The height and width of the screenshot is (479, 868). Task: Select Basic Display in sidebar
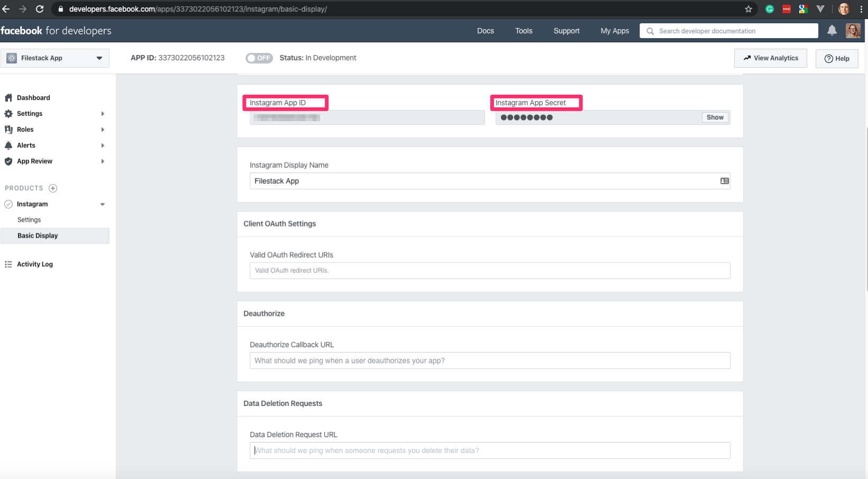coord(55,236)
